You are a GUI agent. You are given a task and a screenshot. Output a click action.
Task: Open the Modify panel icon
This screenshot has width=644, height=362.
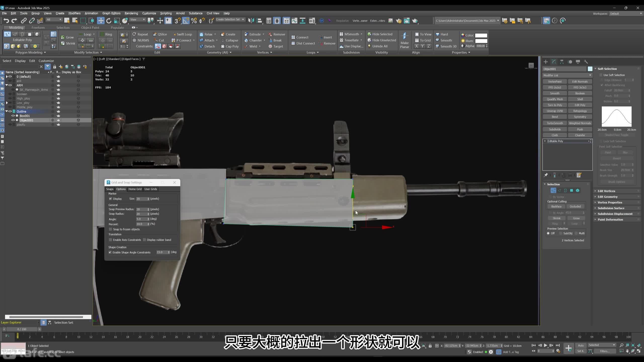pos(554,62)
